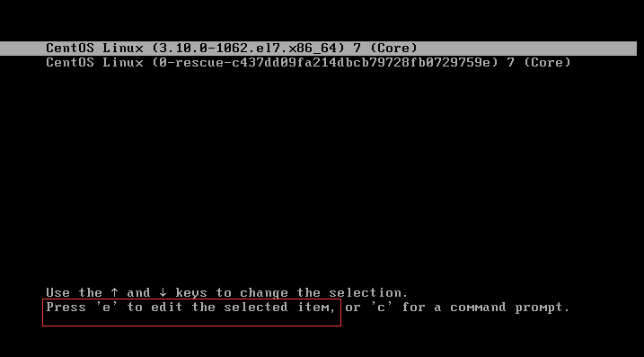Click the kernel version 3.10.0-1062.el7.x86_64 text
The height and width of the screenshot is (357, 644).
point(249,49)
